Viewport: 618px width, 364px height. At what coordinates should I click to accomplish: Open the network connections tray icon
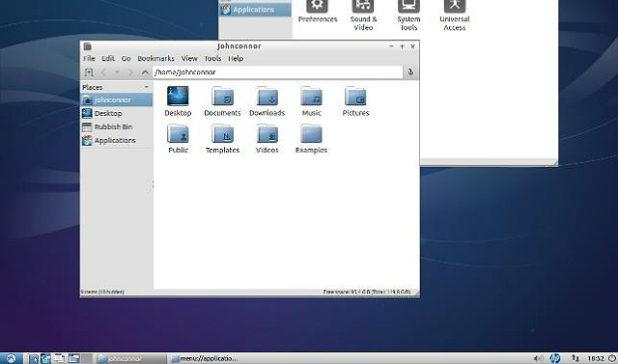pyautogui.click(x=576, y=358)
